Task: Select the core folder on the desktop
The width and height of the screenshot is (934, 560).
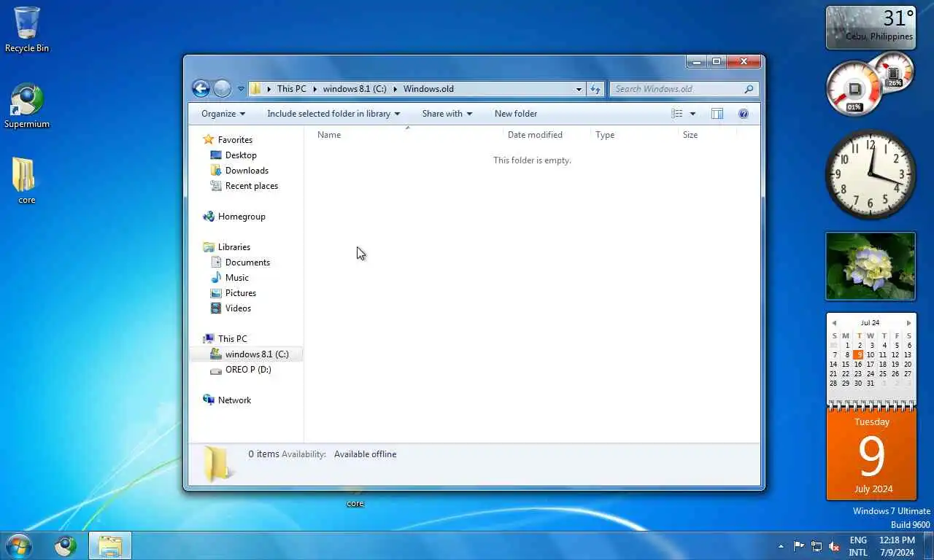Action: click(x=26, y=182)
